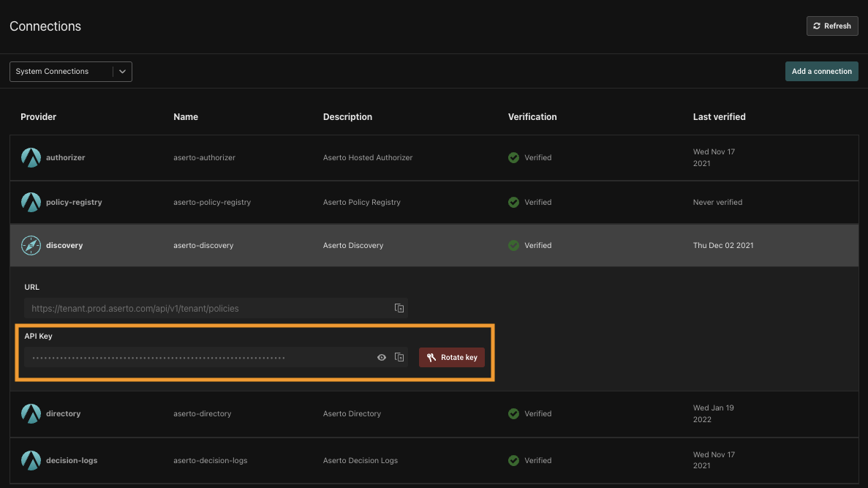Click the Aserto Policy Registry description
The width and height of the screenshot is (868, 488).
tap(361, 202)
